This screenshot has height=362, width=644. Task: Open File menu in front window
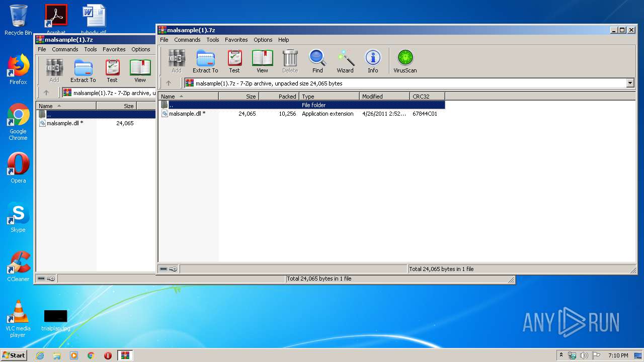(x=164, y=40)
